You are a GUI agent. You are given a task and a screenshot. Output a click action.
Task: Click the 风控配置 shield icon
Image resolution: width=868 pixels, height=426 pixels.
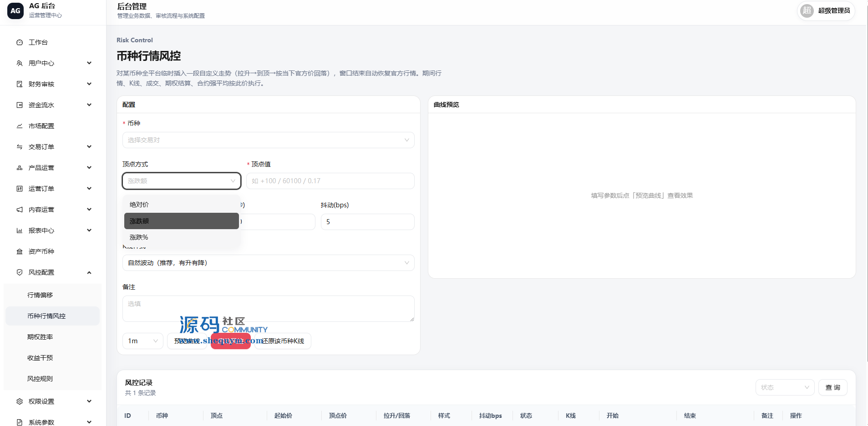point(20,272)
